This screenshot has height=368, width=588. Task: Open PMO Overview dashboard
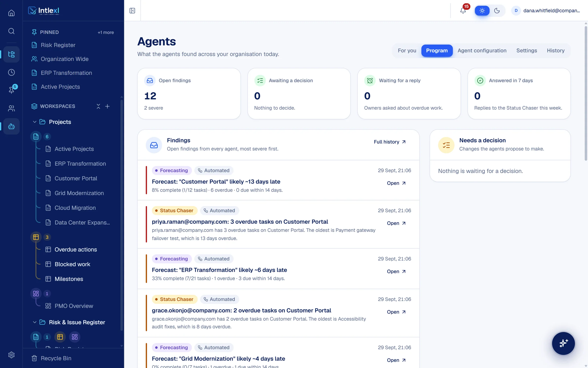[74, 306]
